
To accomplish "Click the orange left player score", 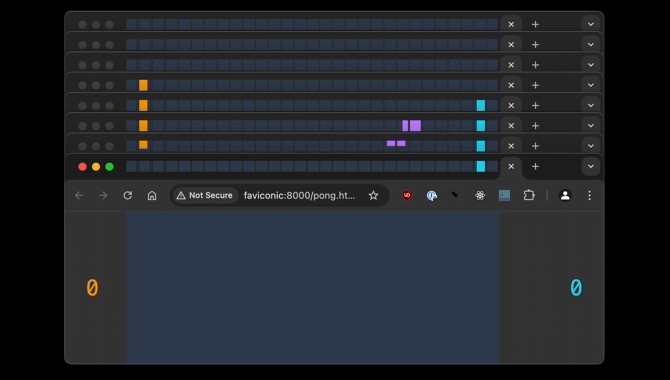I will coord(92,287).
